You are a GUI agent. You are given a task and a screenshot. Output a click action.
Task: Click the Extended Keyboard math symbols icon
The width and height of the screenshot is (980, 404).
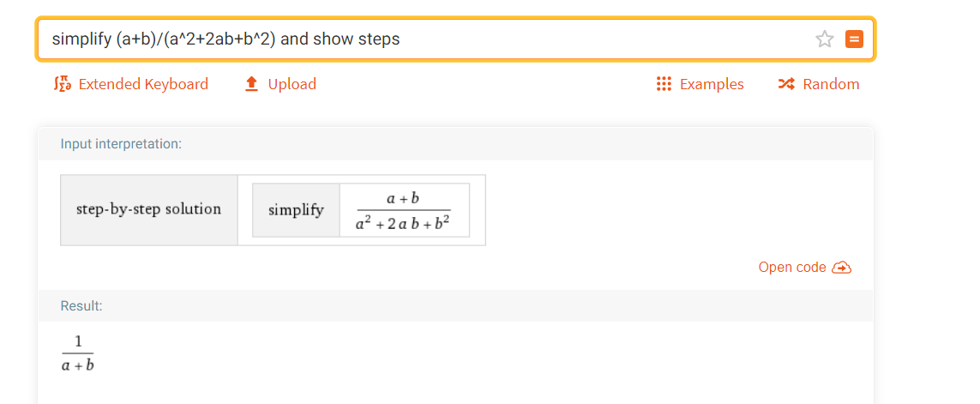click(x=63, y=84)
